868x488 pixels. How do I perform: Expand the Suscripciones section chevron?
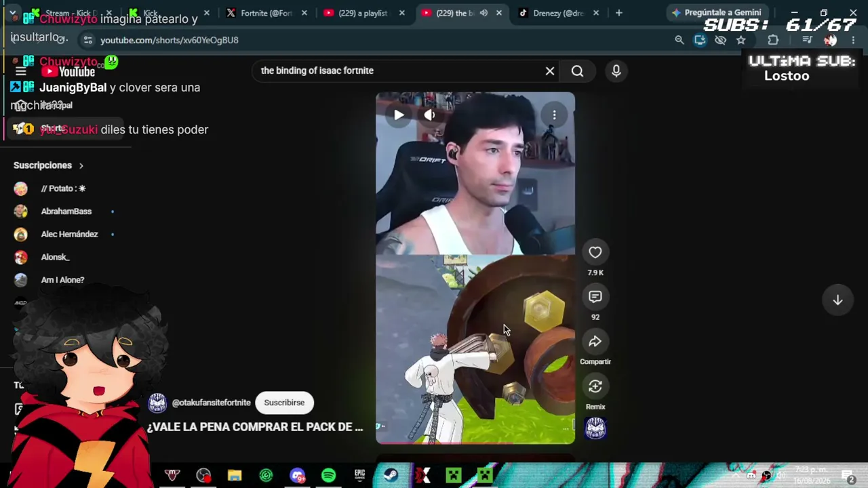click(x=81, y=165)
